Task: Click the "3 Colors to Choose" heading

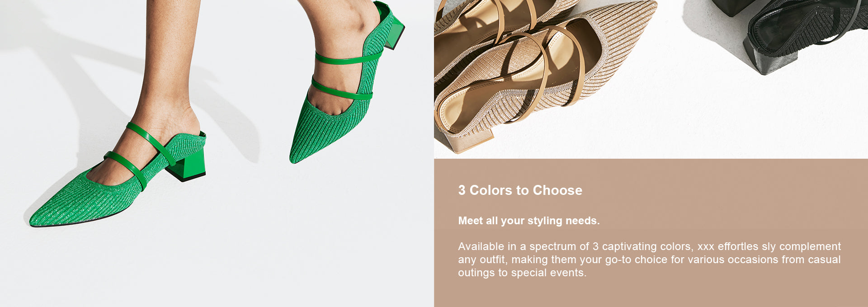Action: pyautogui.click(x=520, y=190)
